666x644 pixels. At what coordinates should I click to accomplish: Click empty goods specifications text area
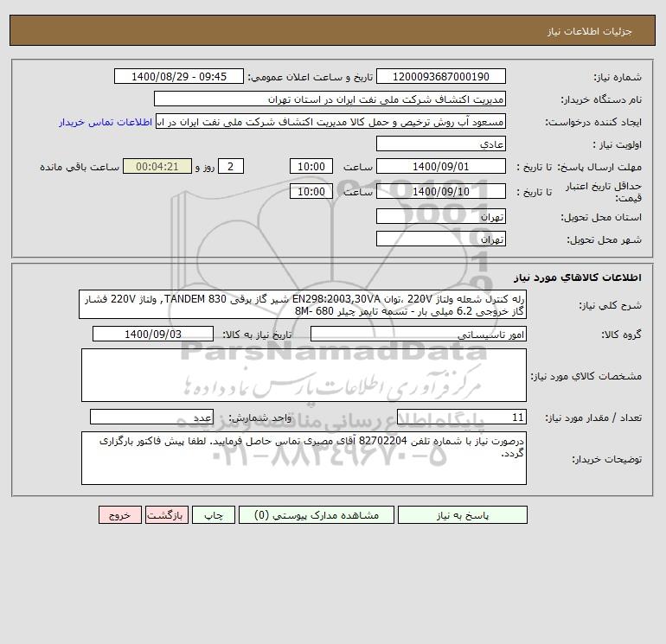pyautogui.click(x=304, y=375)
